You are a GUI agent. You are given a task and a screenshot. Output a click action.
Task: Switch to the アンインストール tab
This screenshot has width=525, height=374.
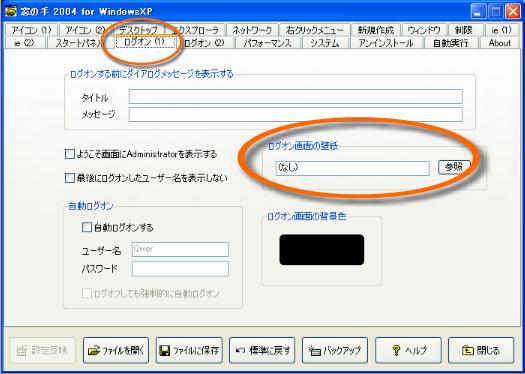pos(386,43)
